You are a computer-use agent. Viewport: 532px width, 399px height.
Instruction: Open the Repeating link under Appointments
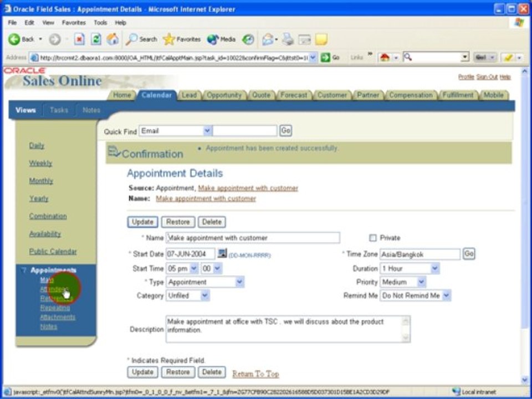click(x=55, y=308)
